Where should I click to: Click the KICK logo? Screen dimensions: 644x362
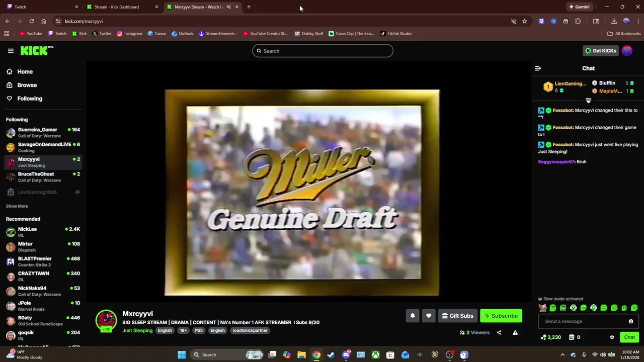click(x=37, y=50)
